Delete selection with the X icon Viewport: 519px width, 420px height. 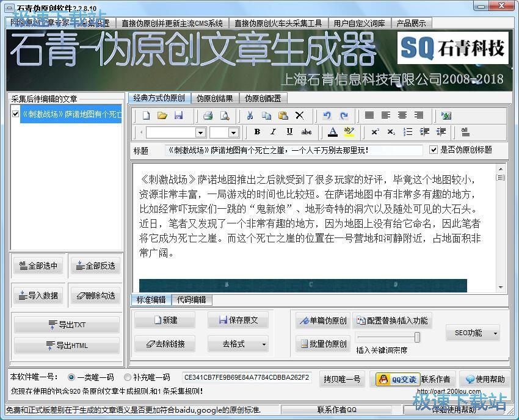(x=300, y=115)
